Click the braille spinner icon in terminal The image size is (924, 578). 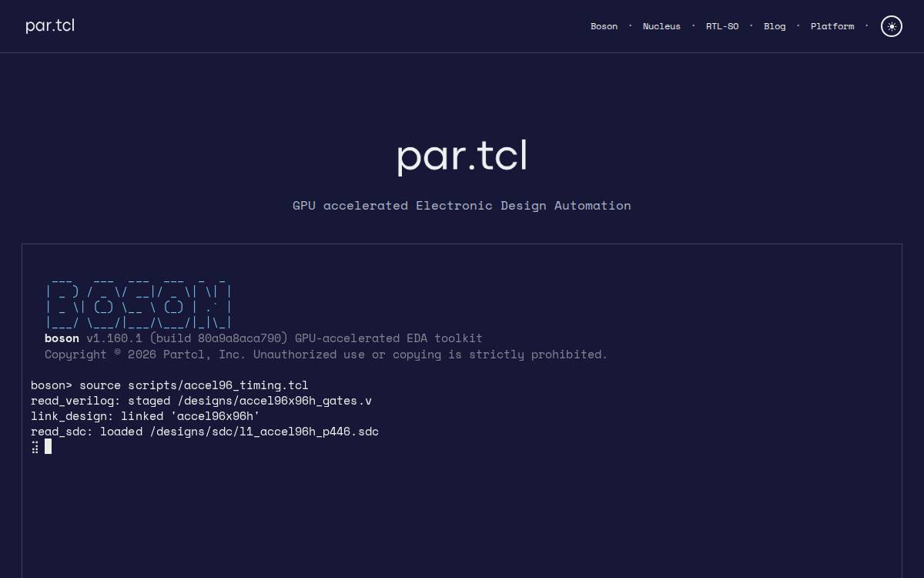coord(35,447)
